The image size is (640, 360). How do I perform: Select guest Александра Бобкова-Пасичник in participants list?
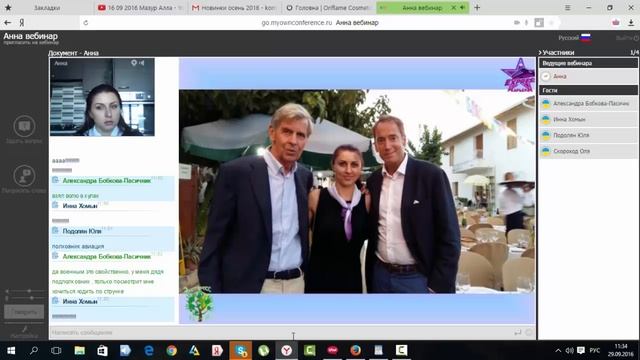[x=588, y=104]
